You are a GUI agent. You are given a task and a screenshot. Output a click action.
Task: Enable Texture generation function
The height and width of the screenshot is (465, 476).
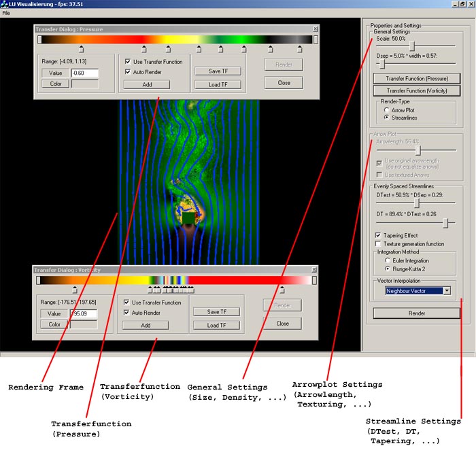[x=378, y=244]
